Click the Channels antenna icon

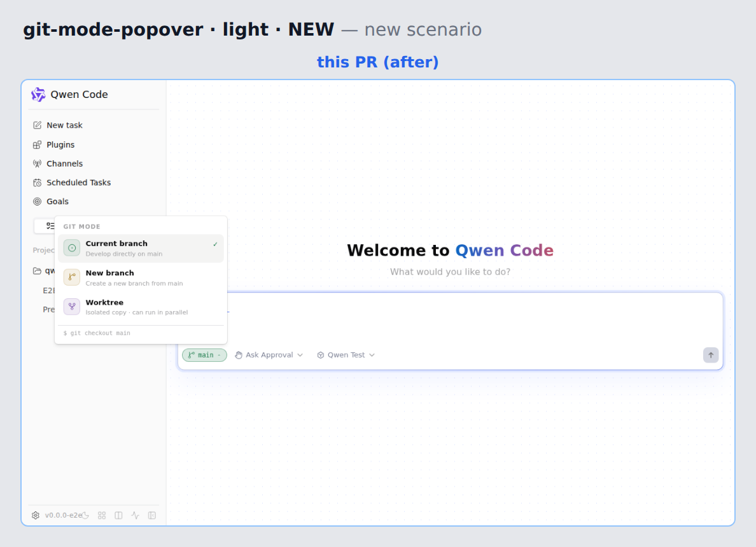(x=37, y=163)
